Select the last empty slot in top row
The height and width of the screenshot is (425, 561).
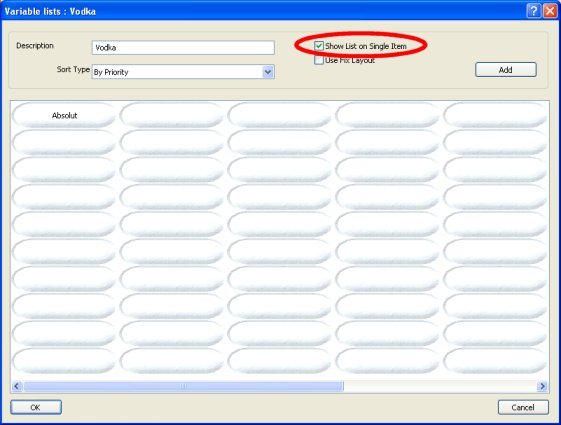click(x=495, y=115)
